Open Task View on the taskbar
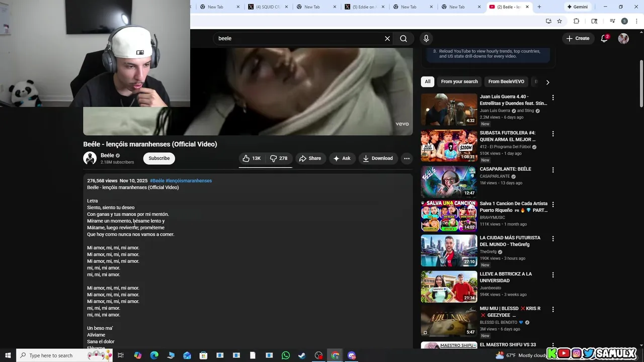 coord(121,355)
